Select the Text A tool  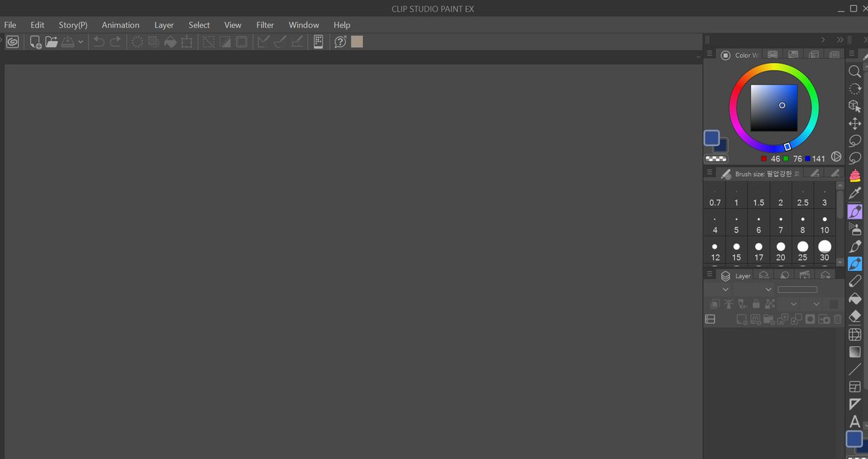[x=854, y=421]
